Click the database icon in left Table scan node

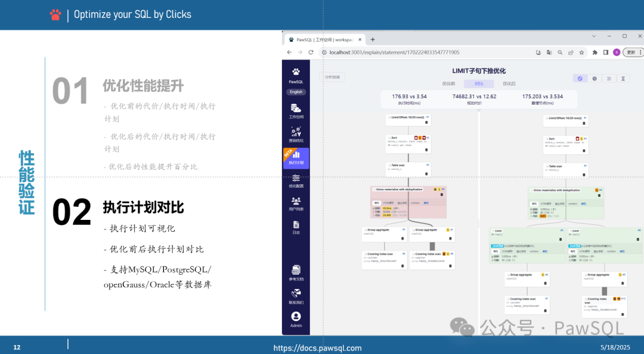coord(426,174)
